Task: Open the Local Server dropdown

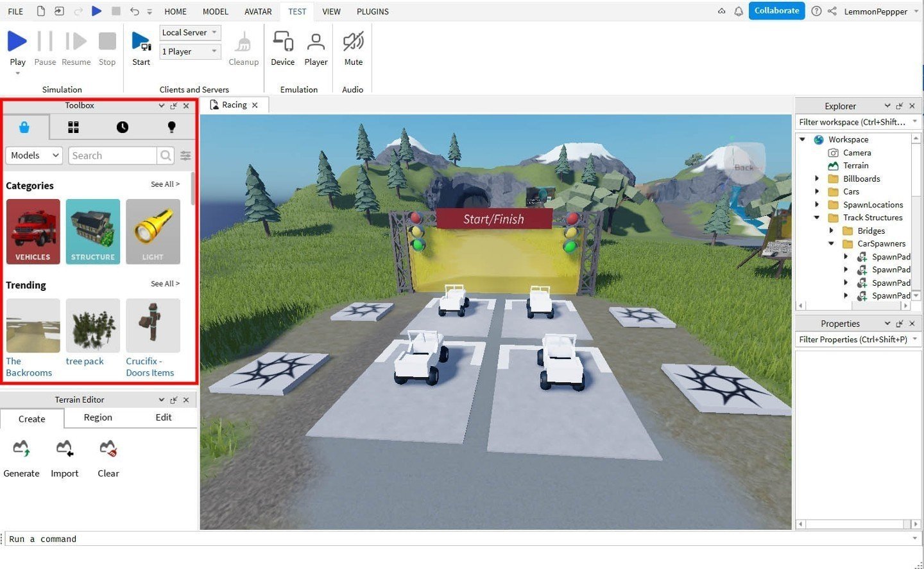Action: coord(190,32)
